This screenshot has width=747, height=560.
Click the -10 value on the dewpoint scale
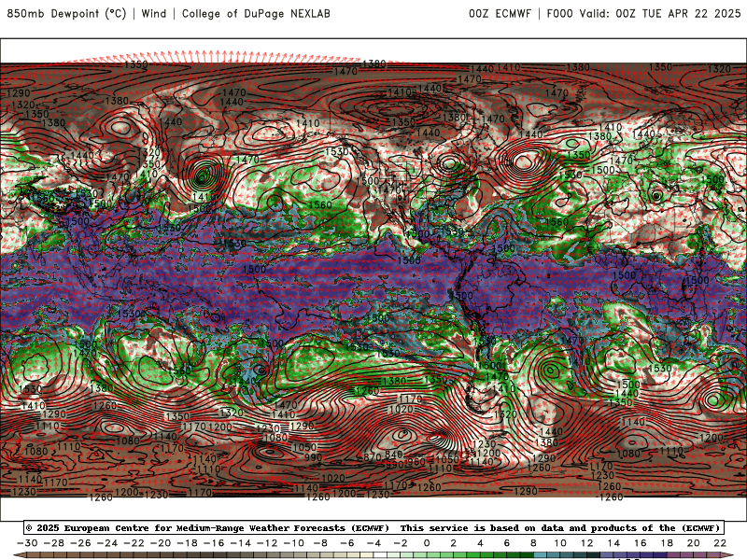tap(294, 543)
